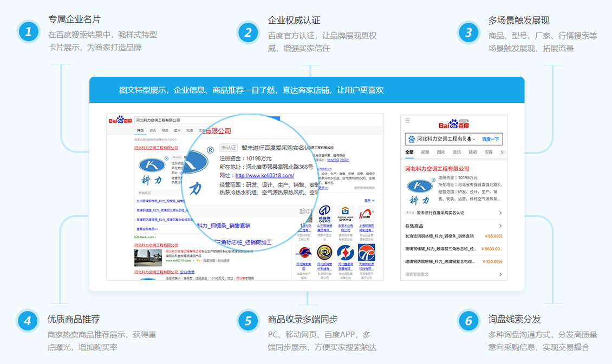Switch to 知道 tab in desktop results

(x=190, y=130)
